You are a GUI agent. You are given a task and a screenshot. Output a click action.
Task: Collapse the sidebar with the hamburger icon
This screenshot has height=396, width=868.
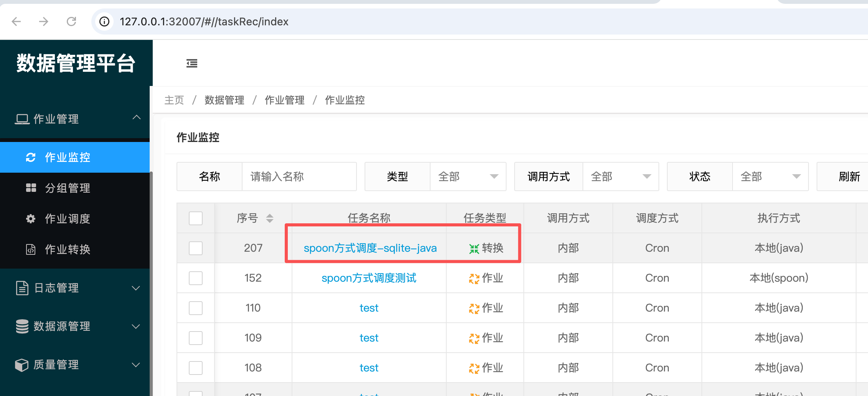[x=192, y=63]
